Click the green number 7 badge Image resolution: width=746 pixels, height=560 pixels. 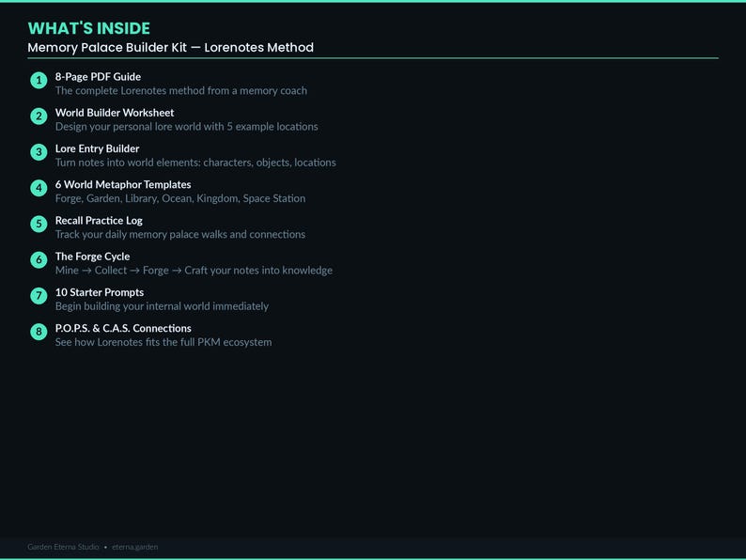click(39, 295)
